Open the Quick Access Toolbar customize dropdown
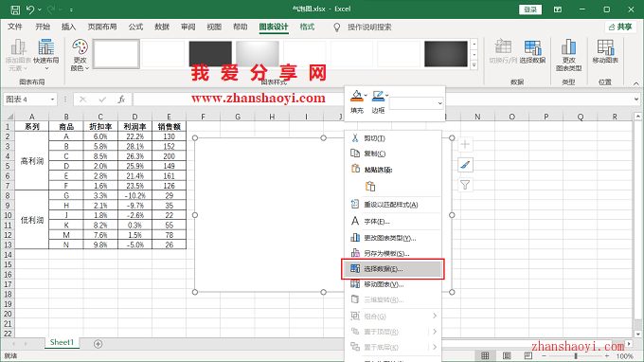The image size is (644, 362). [x=71, y=9]
